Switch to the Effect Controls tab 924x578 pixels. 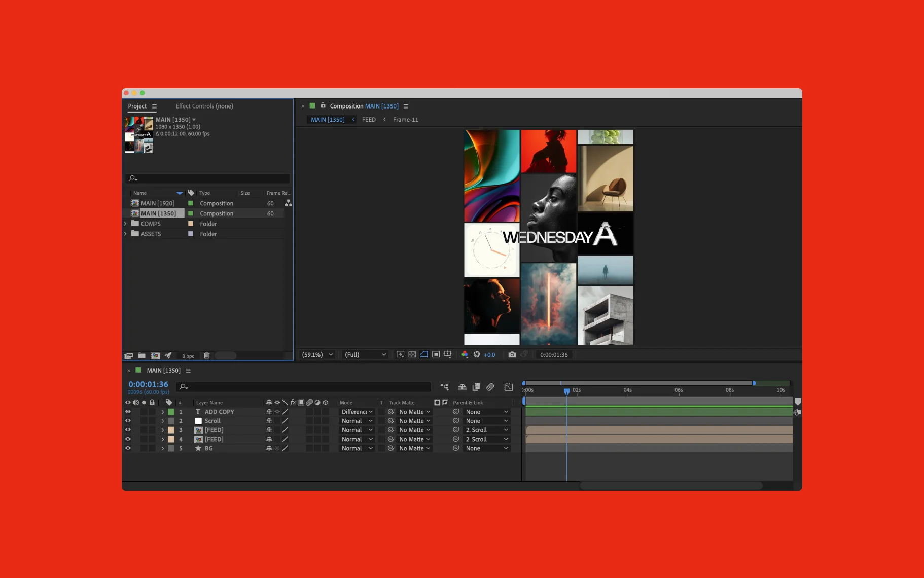tap(204, 106)
